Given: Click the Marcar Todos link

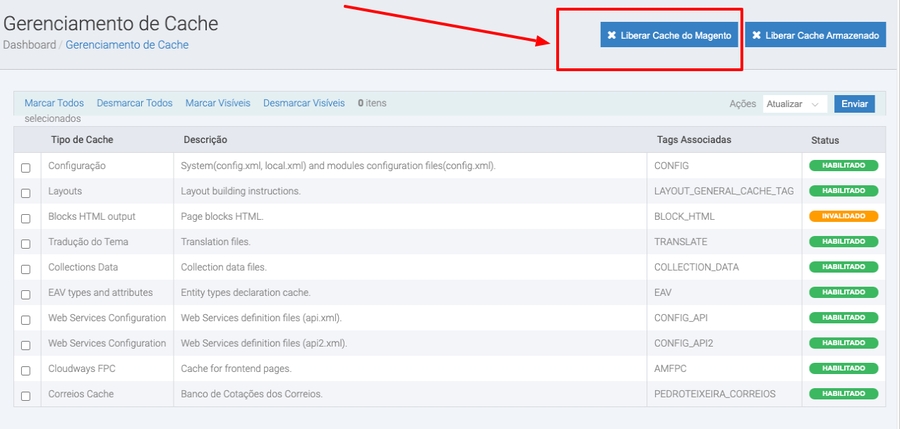Looking at the screenshot, I should tap(54, 103).
